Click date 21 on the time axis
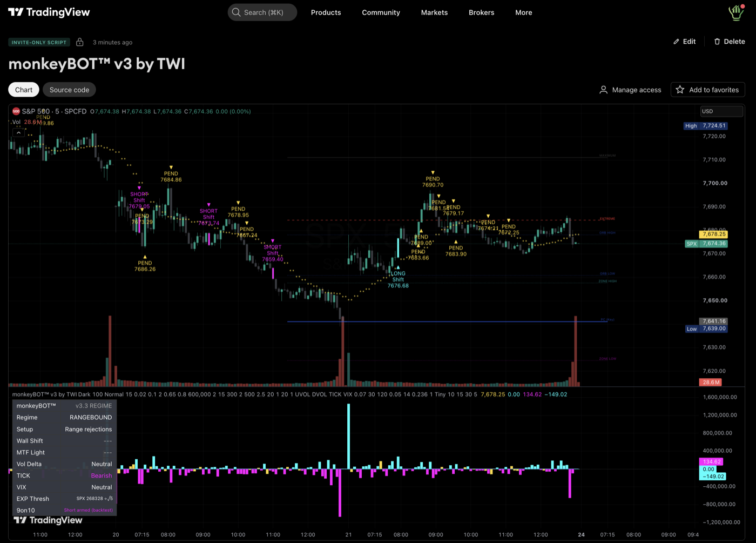The height and width of the screenshot is (543, 756). tap(348, 534)
